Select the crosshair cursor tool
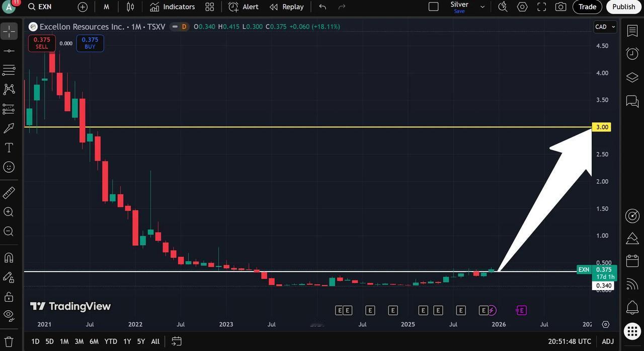 (9, 31)
